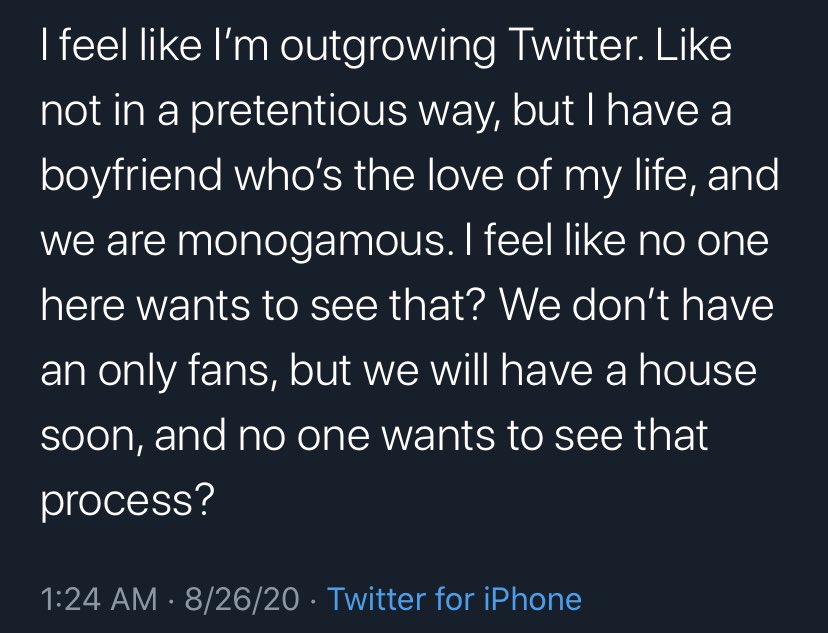Viewport: 828px width, 633px height.
Task: Tap the word 'boyfriend' in the tweet
Action: 131,177
